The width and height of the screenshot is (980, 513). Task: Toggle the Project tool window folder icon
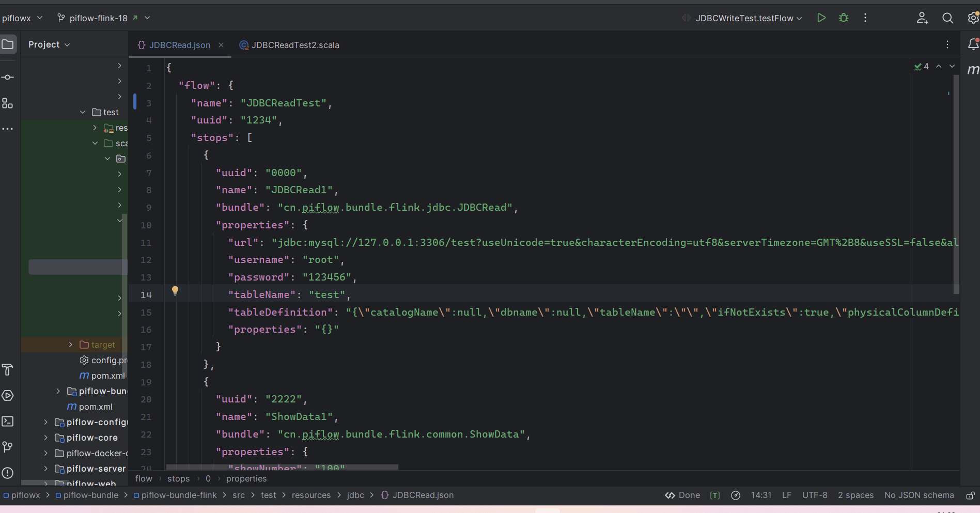8,44
